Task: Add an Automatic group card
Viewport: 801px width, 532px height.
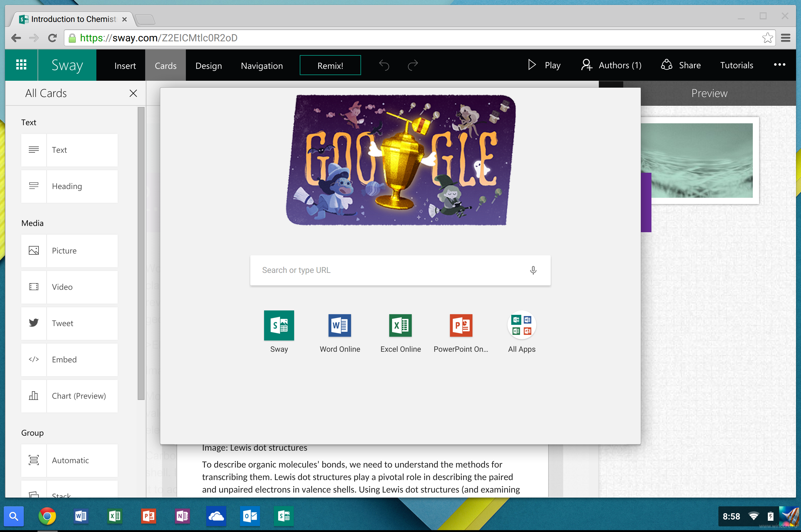Action: [x=69, y=460]
